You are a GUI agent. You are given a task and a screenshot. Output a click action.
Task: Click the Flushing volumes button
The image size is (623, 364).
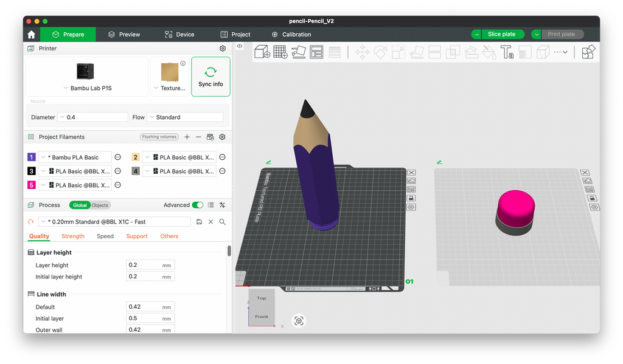click(x=159, y=137)
